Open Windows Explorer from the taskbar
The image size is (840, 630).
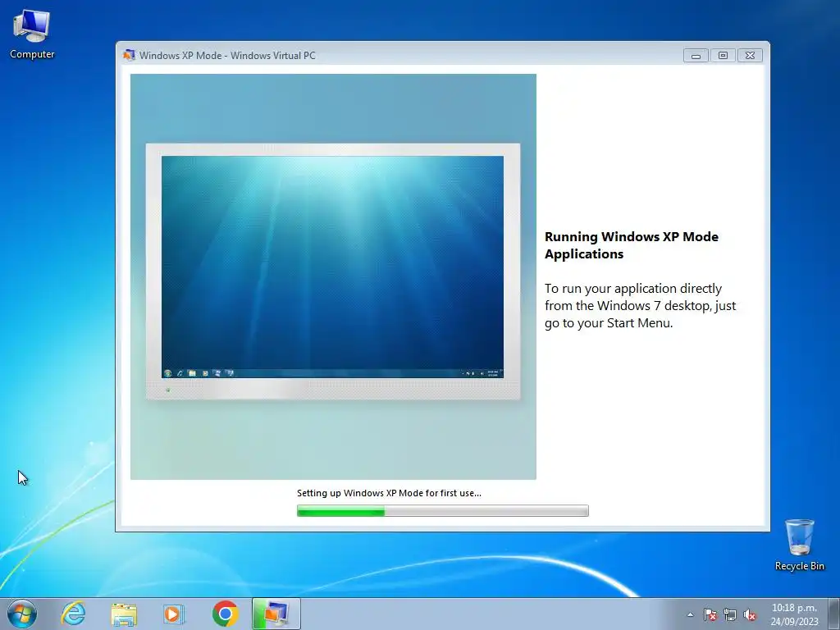point(124,614)
